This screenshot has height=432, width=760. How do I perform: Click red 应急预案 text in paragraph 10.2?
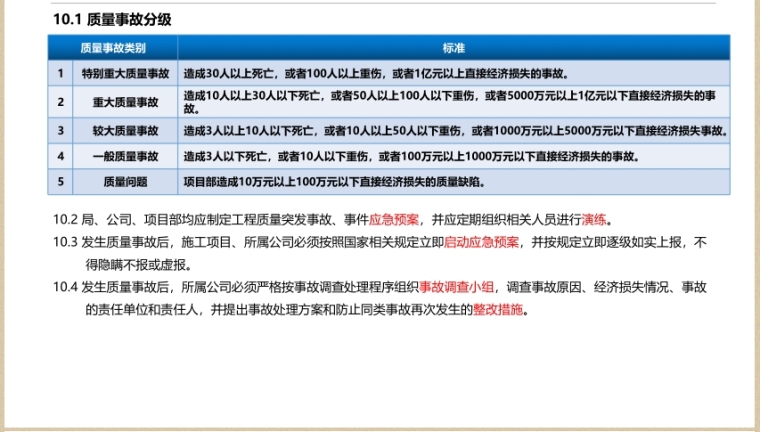tap(395, 220)
